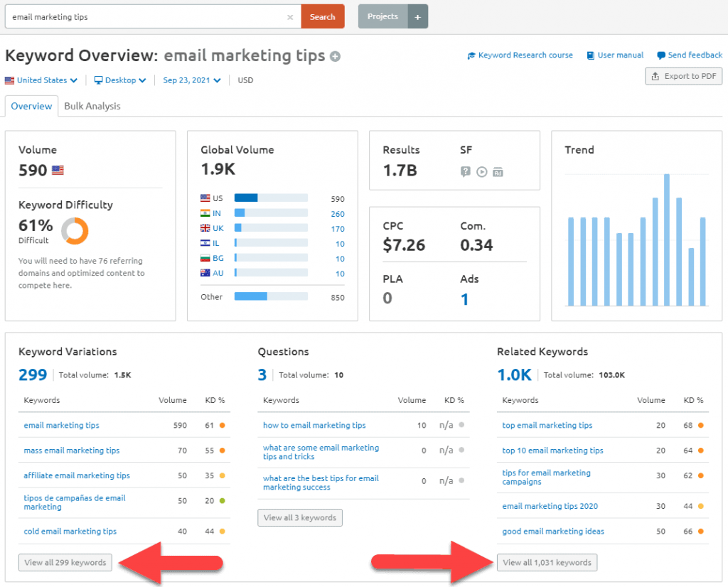Select the Israel flag in Global Volume
Viewport: 728px width, 587px height.
(x=205, y=243)
